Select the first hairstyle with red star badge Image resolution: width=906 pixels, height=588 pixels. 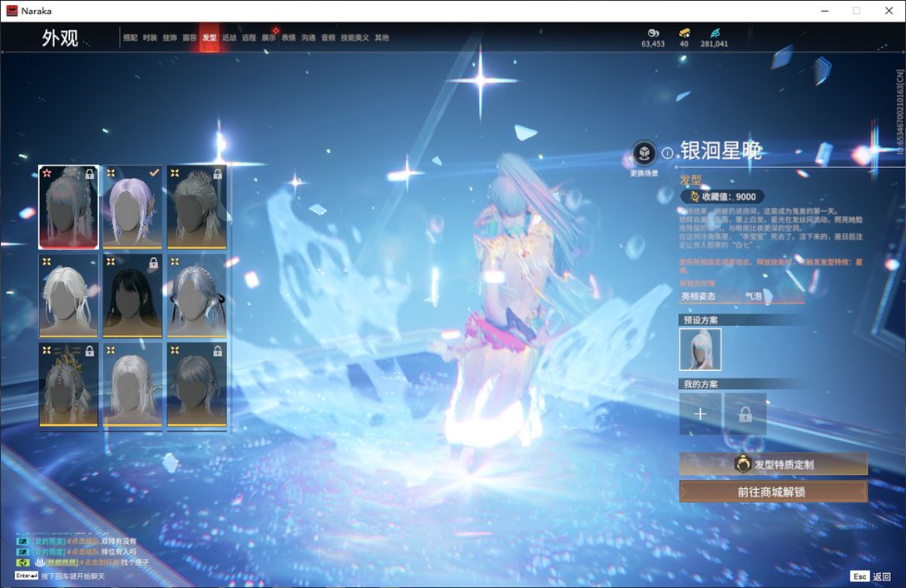(x=68, y=207)
